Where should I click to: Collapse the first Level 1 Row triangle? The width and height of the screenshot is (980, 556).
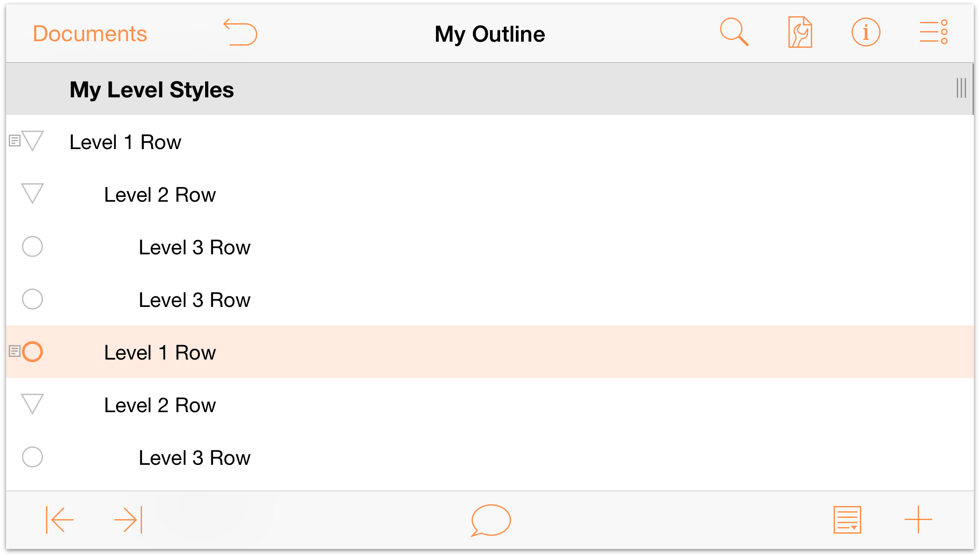click(32, 141)
